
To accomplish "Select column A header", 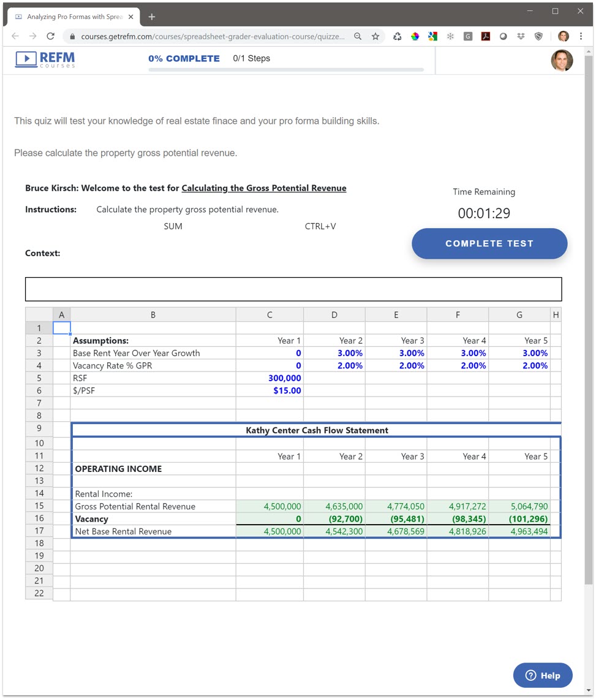I will point(62,314).
